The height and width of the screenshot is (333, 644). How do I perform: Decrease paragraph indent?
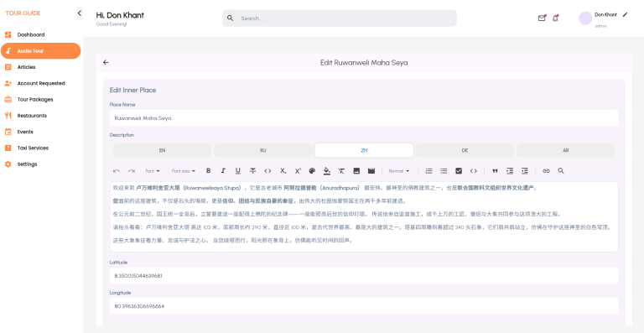point(524,171)
